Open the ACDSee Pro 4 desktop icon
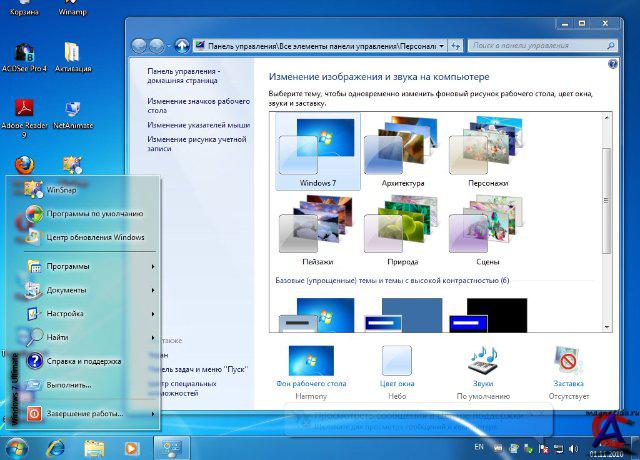This screenshot has height=460, width=640. pos(24,54)
